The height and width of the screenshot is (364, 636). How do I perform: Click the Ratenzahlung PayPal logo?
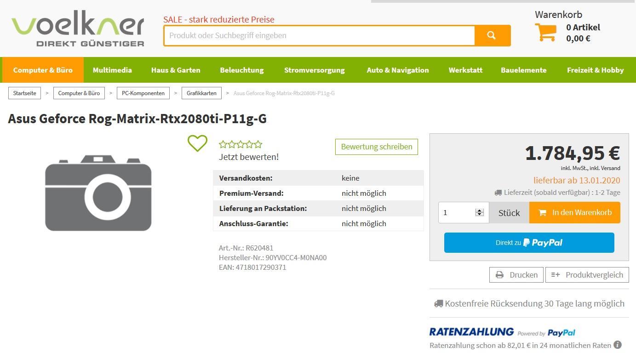(502, 332)
